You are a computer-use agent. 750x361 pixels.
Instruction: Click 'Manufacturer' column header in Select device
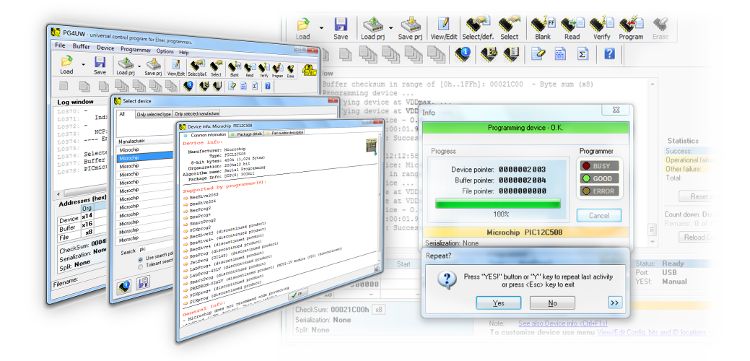pos(145,142)
